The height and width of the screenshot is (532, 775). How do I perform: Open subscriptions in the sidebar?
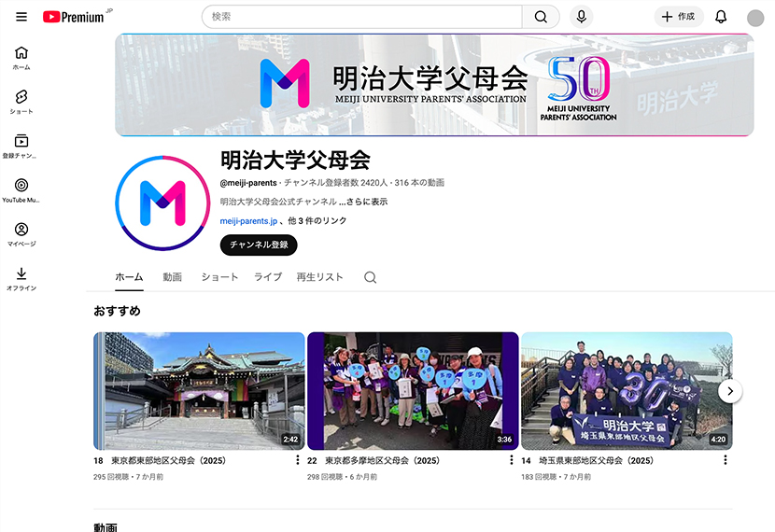21,146
